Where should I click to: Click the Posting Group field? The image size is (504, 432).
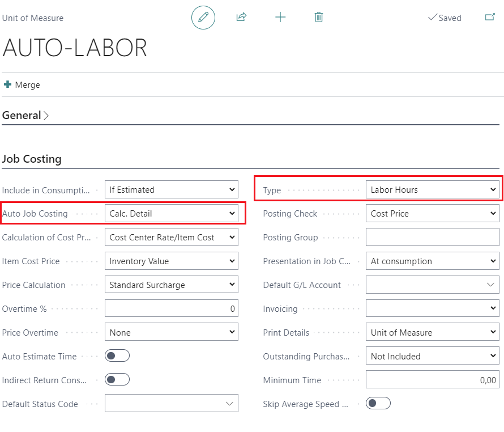[x=432, y=237]
